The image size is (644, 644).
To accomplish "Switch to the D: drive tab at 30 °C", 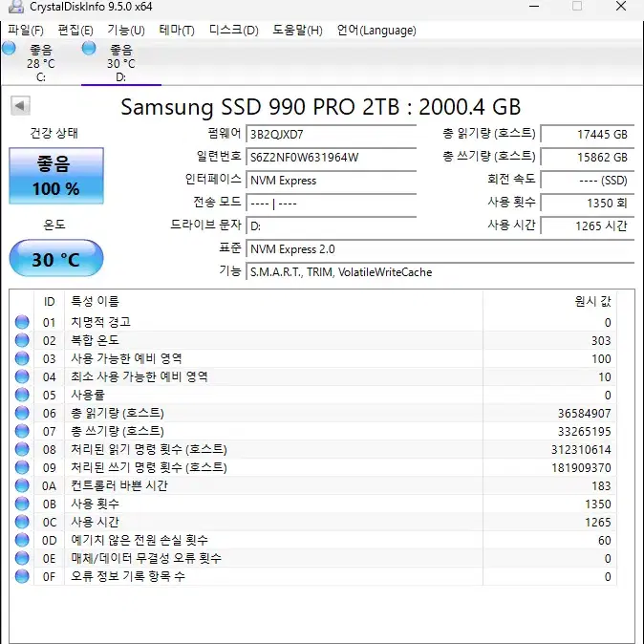I will (x=121, y=63).
